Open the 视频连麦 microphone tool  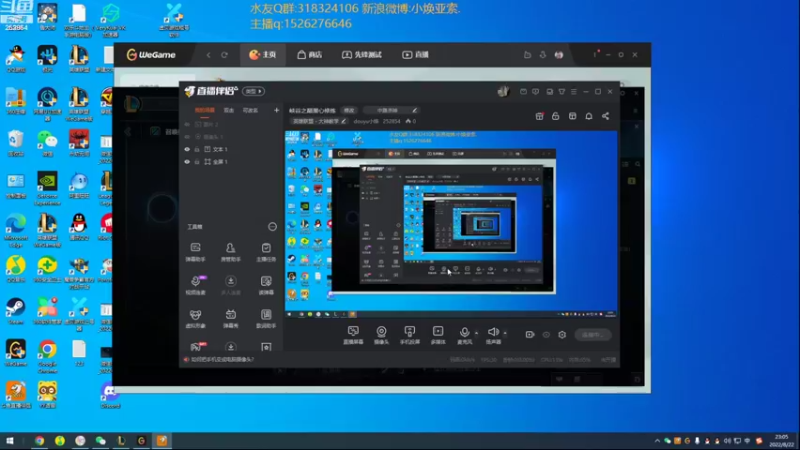(195, 285)
